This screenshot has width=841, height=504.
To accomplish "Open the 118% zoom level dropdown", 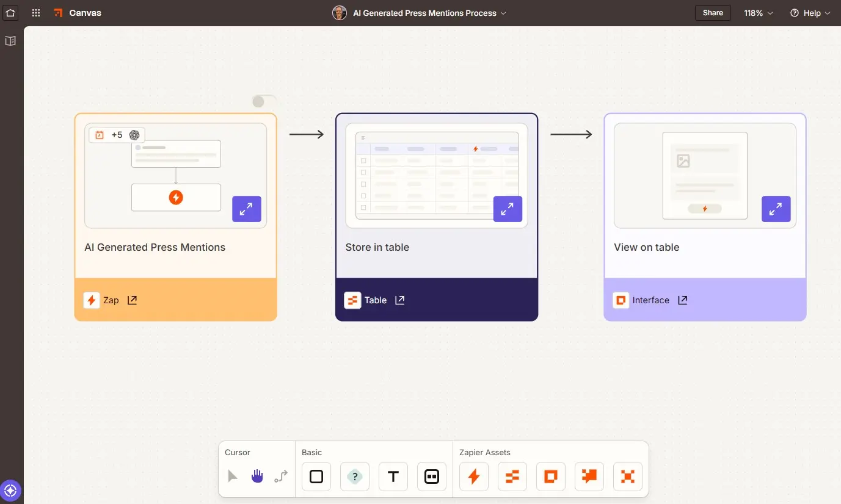I will 759,13.
